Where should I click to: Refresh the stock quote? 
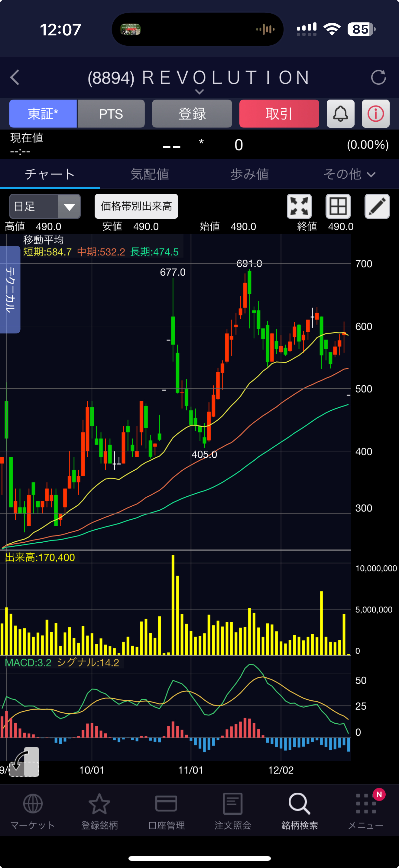point(378,77)
